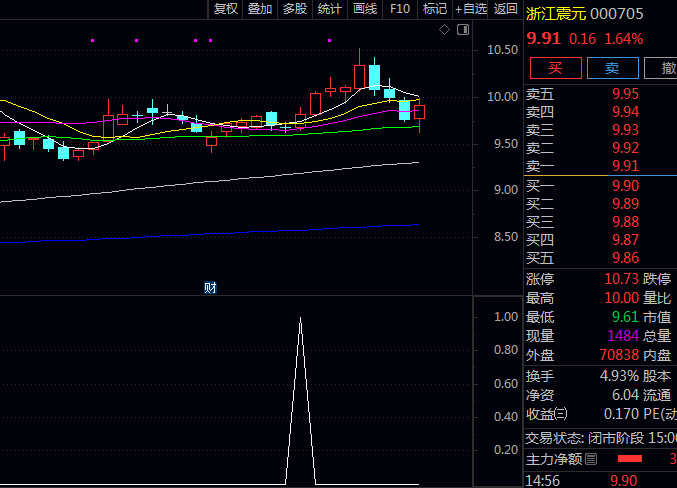
Task: Select 卖四 price 9.94
Action: tap(625, 112)
